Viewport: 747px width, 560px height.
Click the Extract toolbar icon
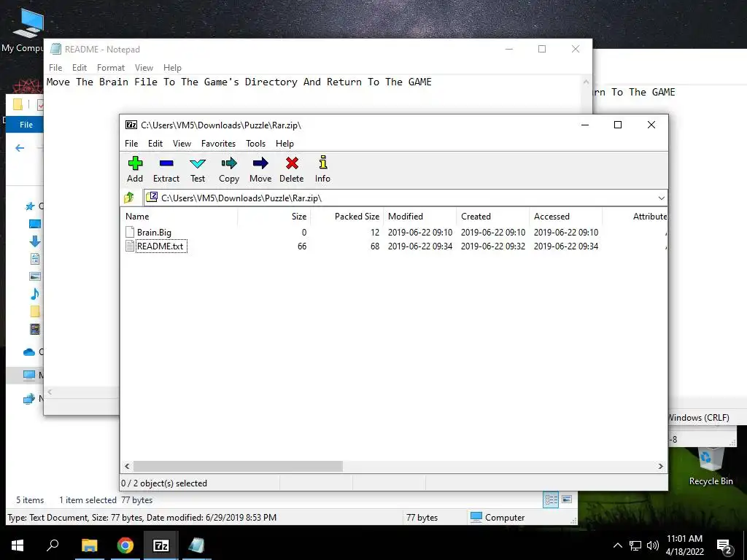(166, 163)
